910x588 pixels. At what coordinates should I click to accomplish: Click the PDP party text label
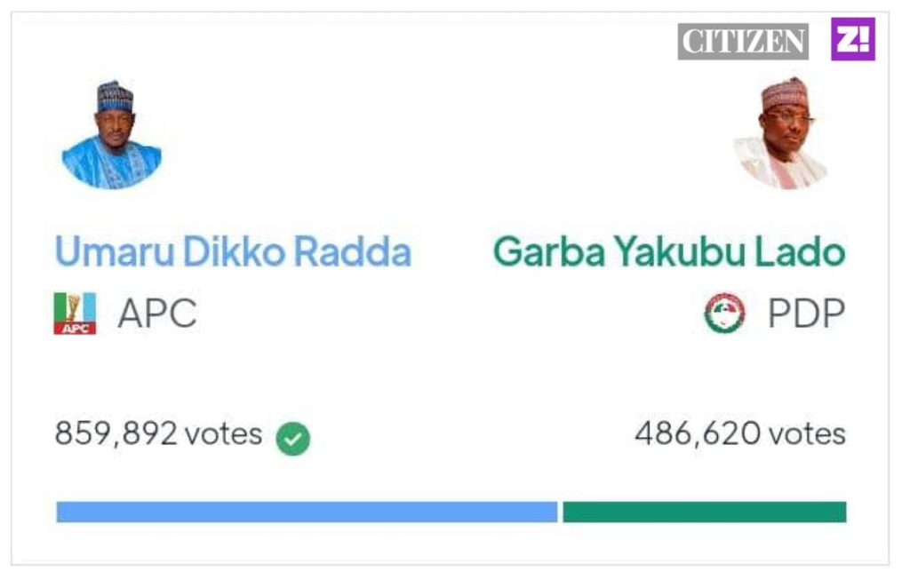[x=807, y=314]
